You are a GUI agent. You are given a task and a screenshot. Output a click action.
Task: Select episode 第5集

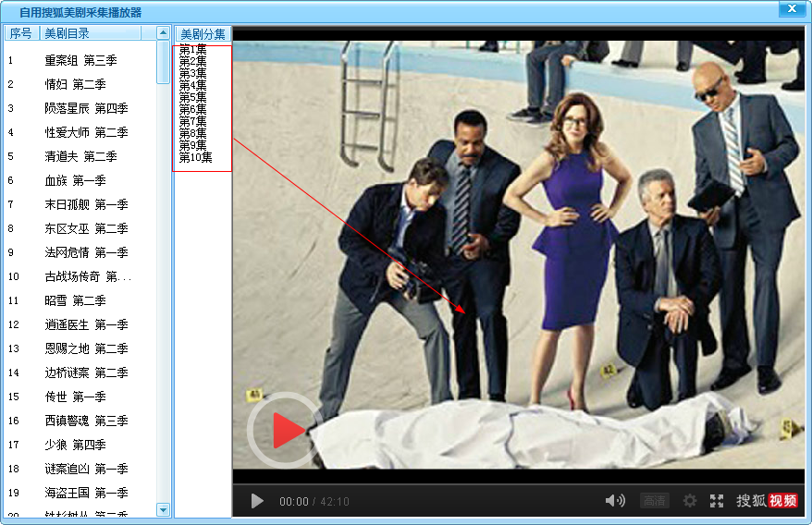192,97
